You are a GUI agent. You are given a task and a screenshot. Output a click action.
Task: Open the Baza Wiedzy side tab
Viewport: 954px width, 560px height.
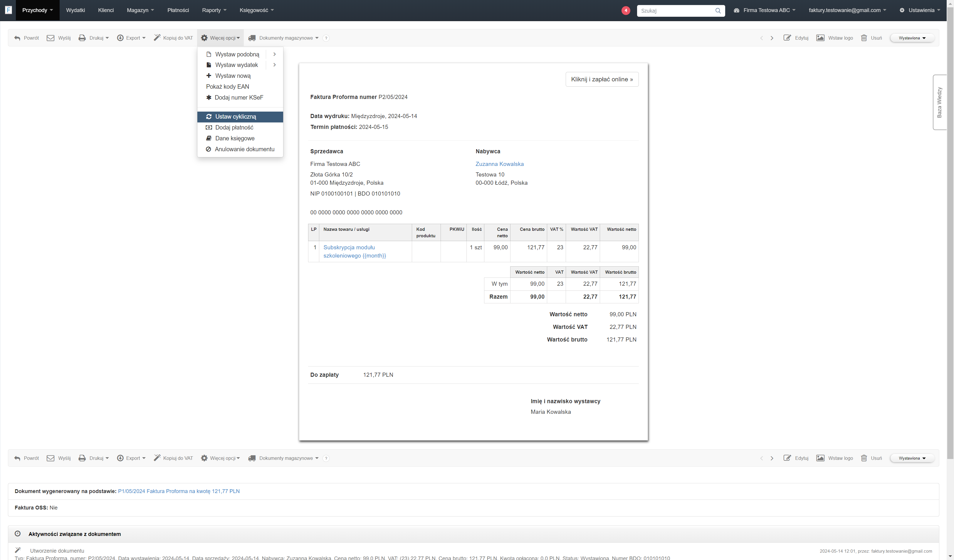[x=939, y=102]
